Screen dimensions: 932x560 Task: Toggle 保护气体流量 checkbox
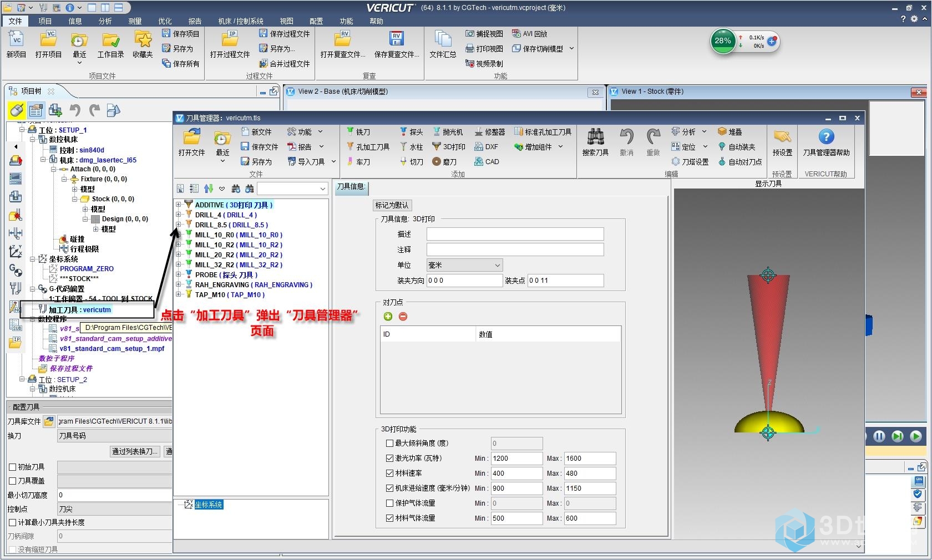point(389,503)
